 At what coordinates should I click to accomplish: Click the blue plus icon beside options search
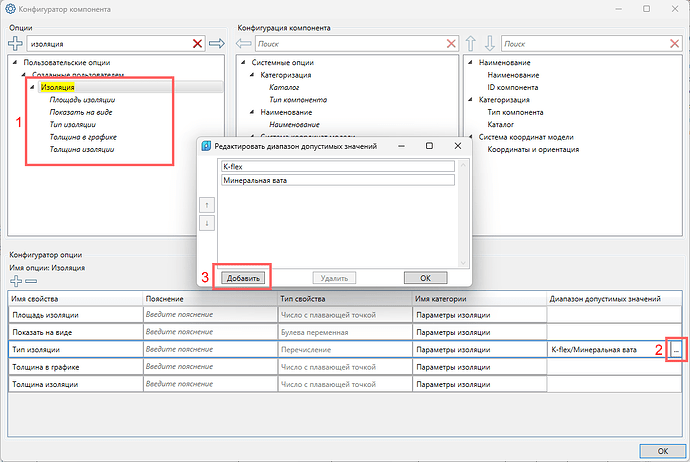15,44
